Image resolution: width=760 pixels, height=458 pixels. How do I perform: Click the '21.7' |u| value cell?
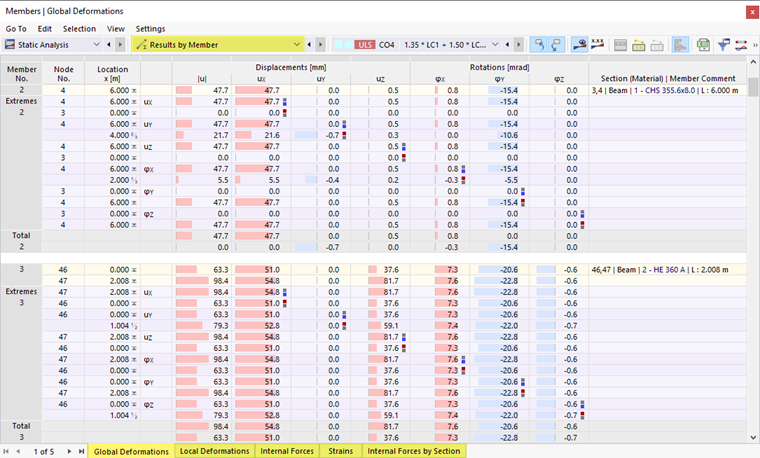pyautogui.click(x=221, y=135)
